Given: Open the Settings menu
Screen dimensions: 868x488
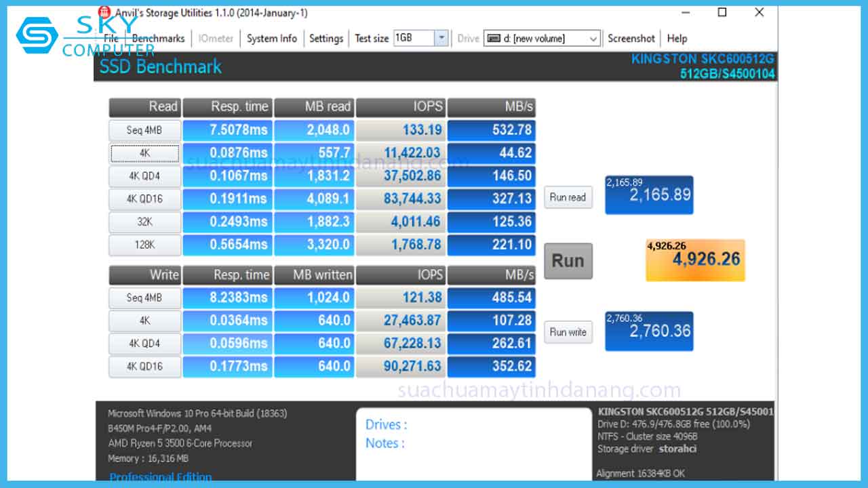Looking at the screenshot, I should [x=326, y=39].
